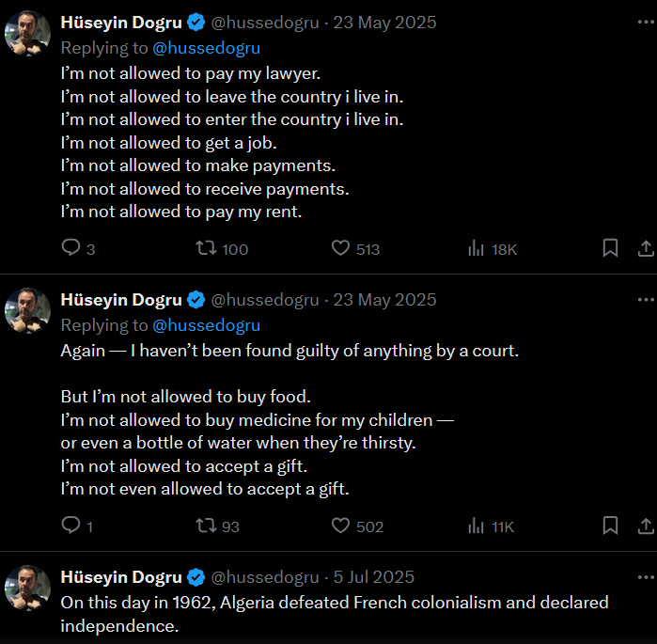The image size is (657, 644).
Task: Reply to the "pay my lawyer" tweet
Action: point(71,248)
